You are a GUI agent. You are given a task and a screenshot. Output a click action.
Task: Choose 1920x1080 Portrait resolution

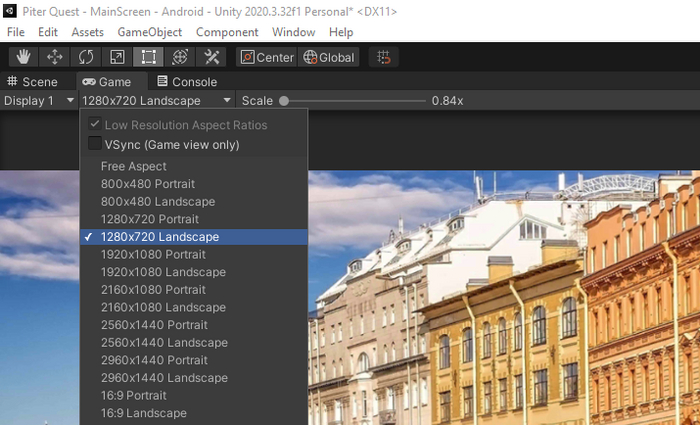click(x=194, y=254)
